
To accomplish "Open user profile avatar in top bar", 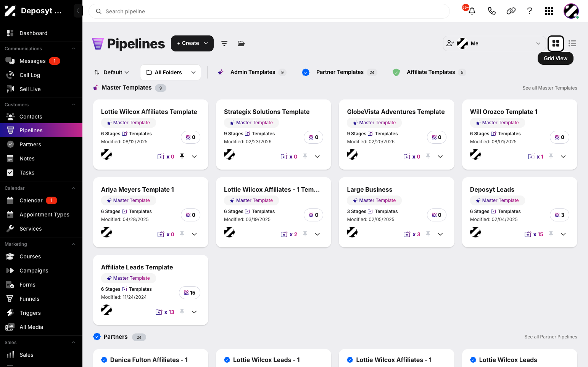I will (571, 11).
